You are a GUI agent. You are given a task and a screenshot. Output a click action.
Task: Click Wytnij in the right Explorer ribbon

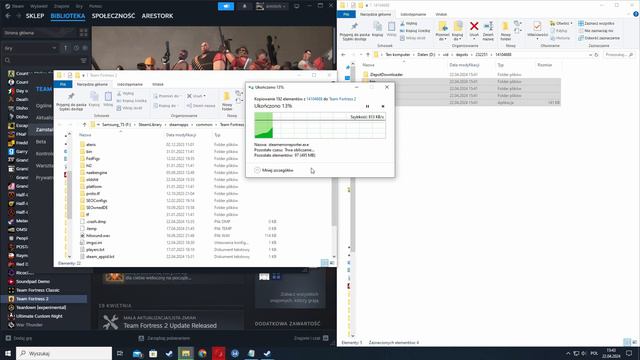click(409, 23)
